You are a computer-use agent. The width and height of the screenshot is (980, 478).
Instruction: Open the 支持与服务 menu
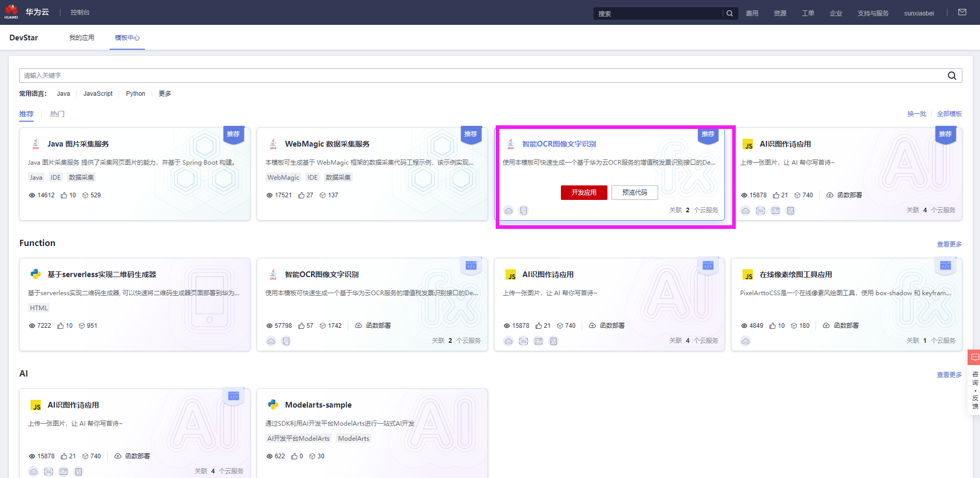point(873,13)
